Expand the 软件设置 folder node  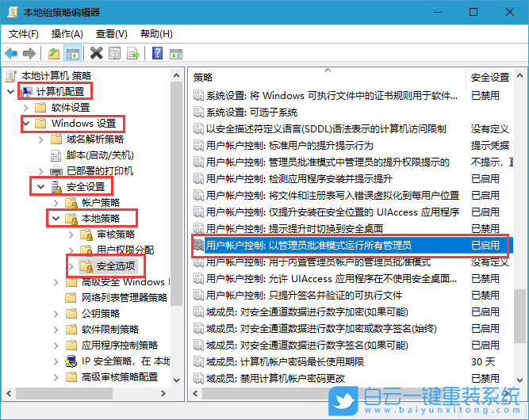coord(27,108)
